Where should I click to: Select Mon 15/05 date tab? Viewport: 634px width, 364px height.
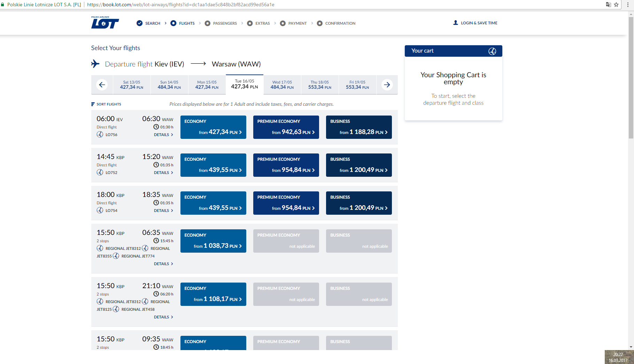point(207,85)
